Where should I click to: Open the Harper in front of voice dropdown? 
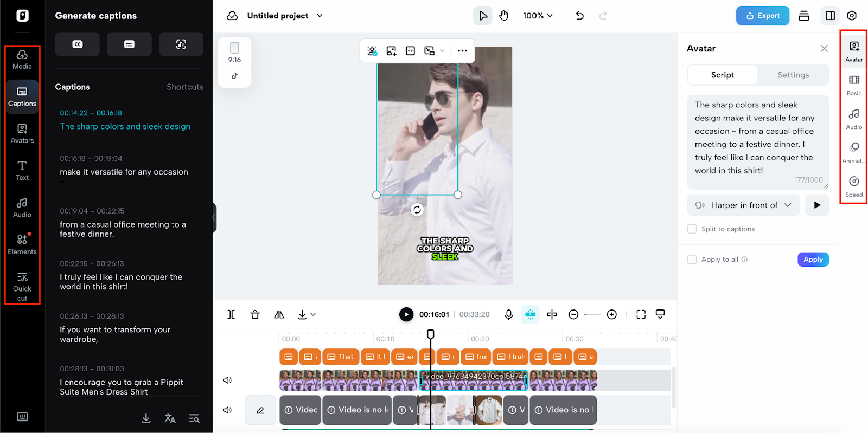tap(744, 205)
